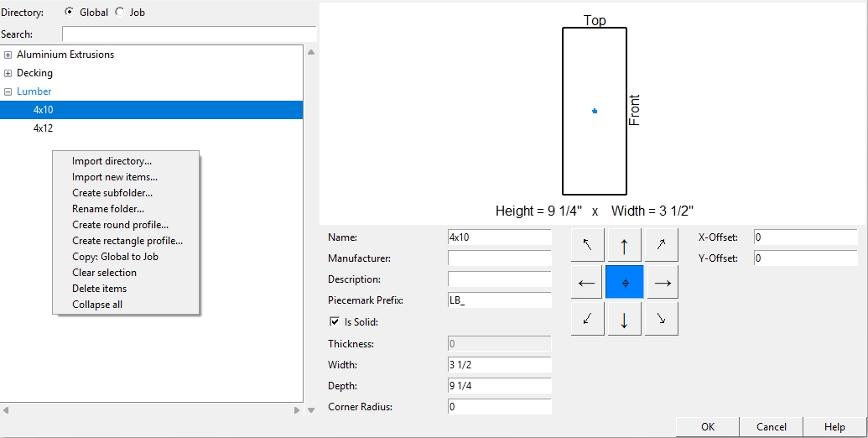
Task: Choose the down arrow alignment button
Action: click(624, 319)
